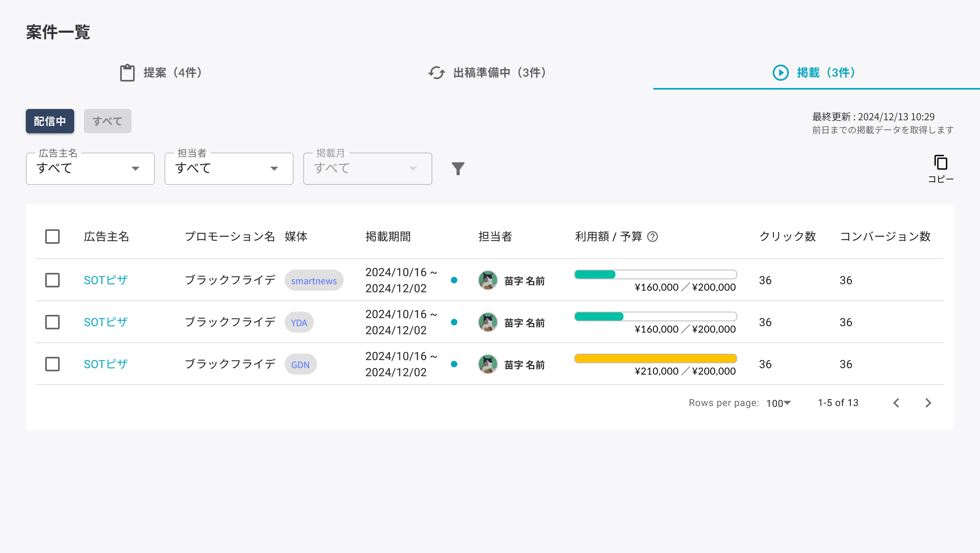Click avatar in the smartnews row
The width and height of the screenshot is (980, 553).
pos(488,281)
